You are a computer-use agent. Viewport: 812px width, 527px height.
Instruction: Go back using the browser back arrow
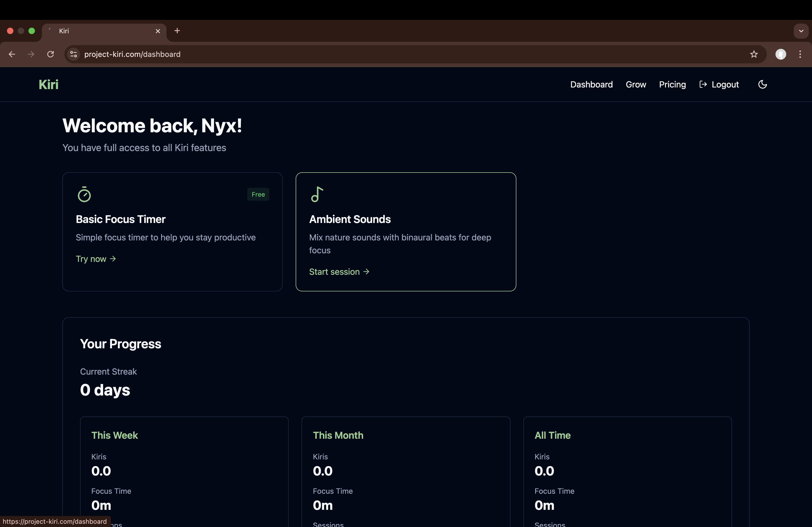[x=11, y=54]
